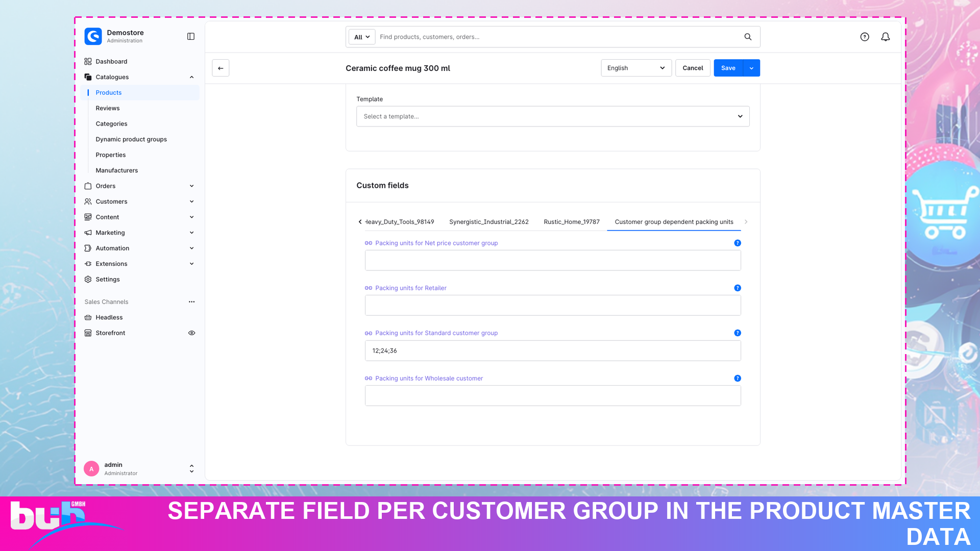Click link icon beside Wholesale customer label

point(369,378)
